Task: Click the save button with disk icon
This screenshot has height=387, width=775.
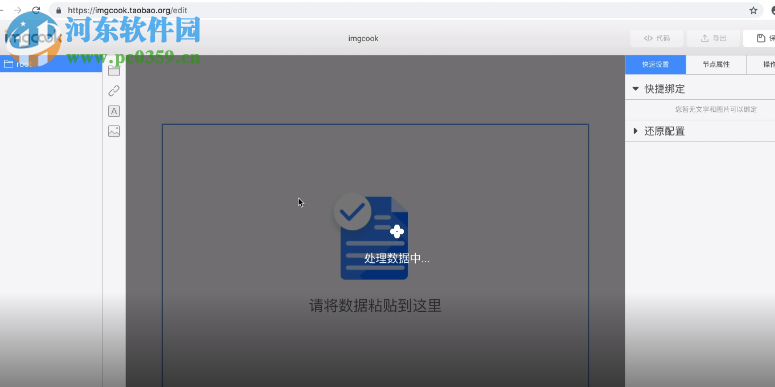Action: (761, 38)
